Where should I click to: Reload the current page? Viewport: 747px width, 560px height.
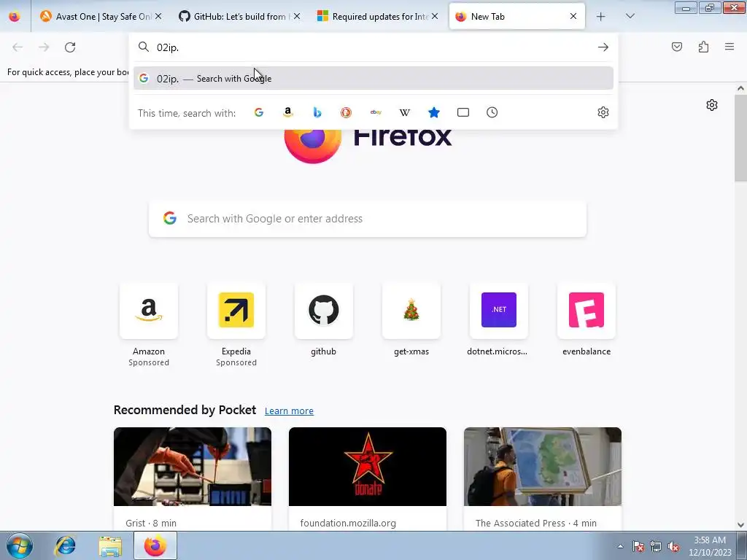pos(70,47)
